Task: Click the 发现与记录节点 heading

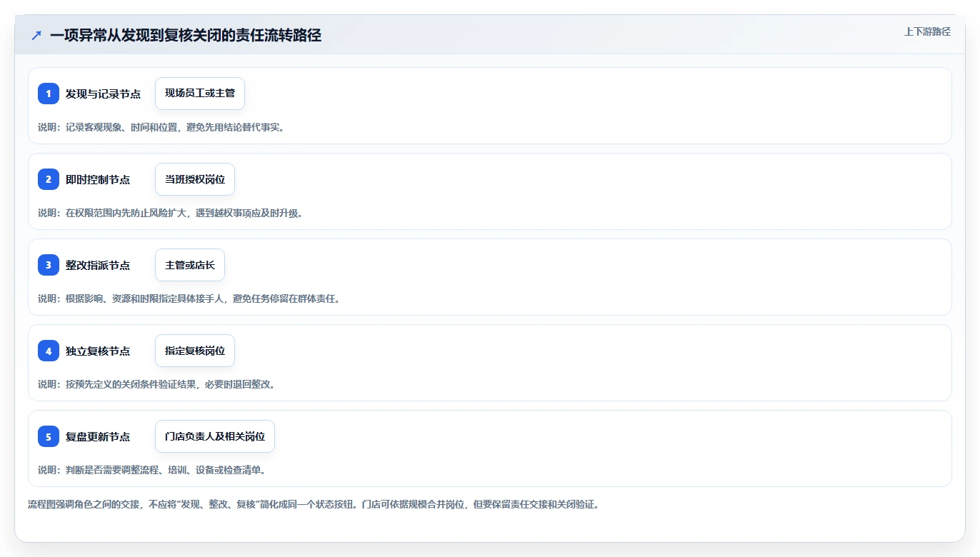Action: click(x=103, y=94)
